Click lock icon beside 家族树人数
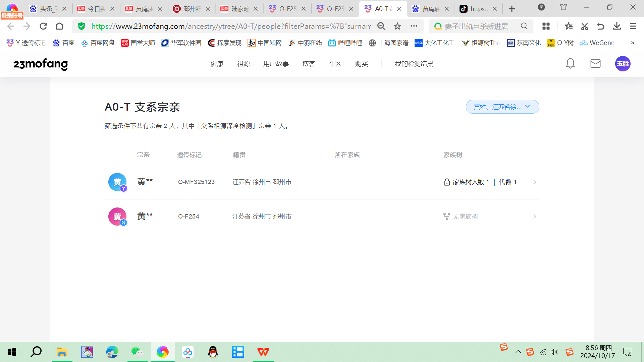 click(447, 182)
